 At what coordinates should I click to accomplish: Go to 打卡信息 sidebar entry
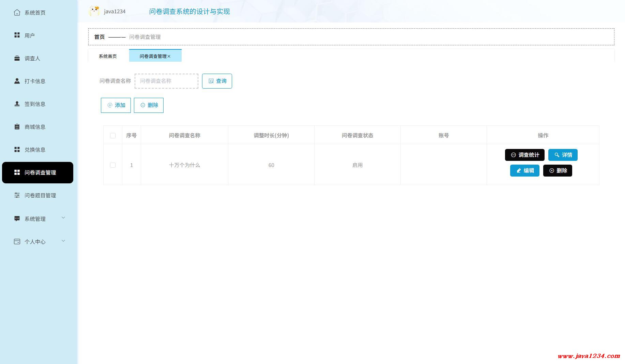click(x=37, y=81)
